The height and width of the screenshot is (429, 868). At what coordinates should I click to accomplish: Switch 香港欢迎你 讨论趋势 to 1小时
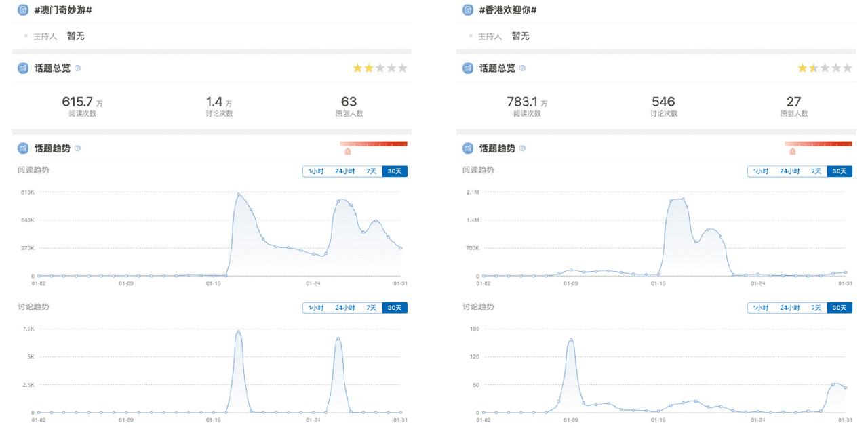coord(761,308)
